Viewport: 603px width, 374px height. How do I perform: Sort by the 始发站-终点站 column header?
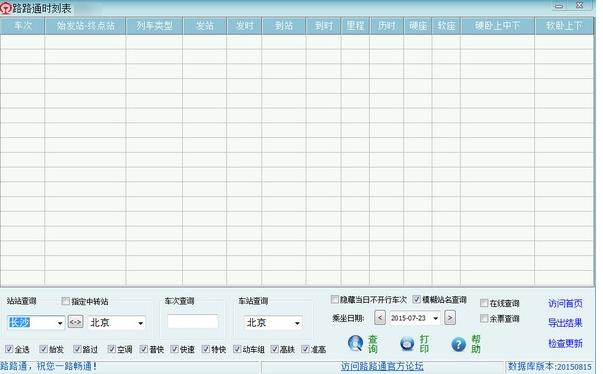[85, 26]
